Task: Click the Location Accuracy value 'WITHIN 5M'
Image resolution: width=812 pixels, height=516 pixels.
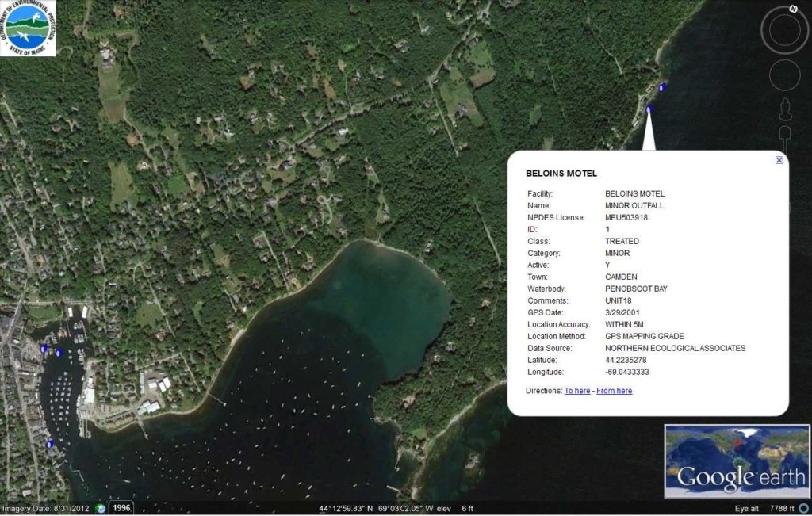Action: pyautogui.click(x=624, y=324)
